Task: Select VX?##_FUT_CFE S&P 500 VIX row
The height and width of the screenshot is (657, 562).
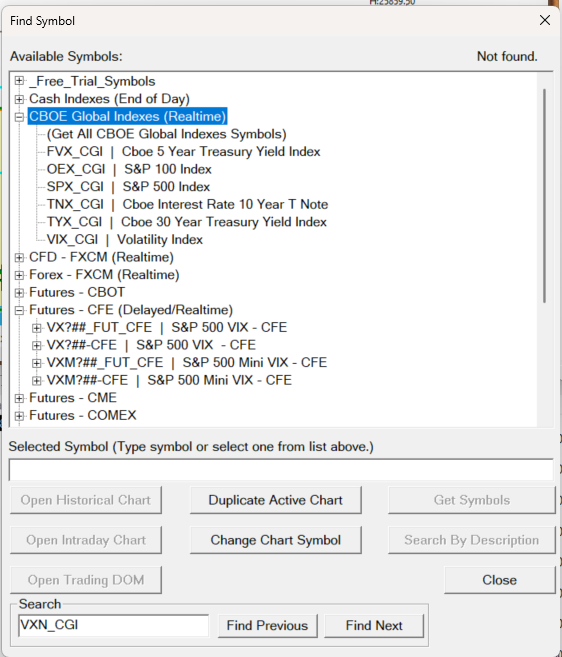Action: 167,328
